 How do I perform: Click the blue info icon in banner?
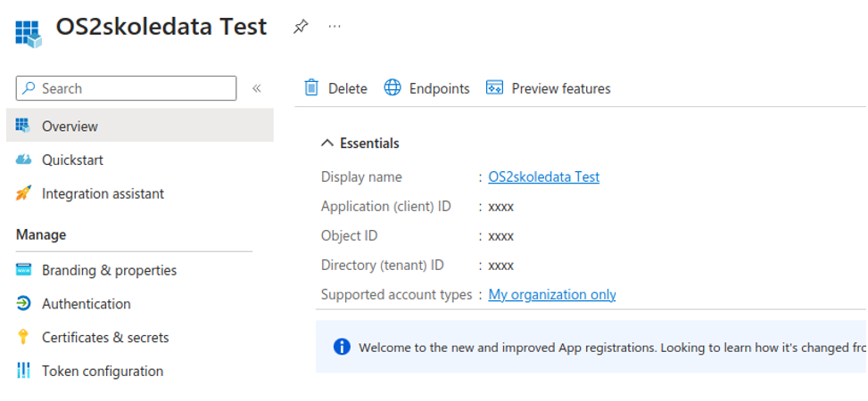pyautogui.click(x=342, y=348)
